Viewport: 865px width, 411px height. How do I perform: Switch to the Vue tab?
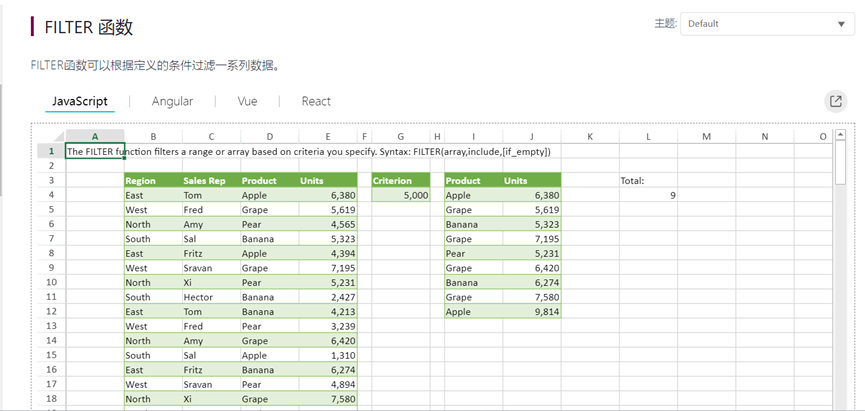[x=247, y=102]
